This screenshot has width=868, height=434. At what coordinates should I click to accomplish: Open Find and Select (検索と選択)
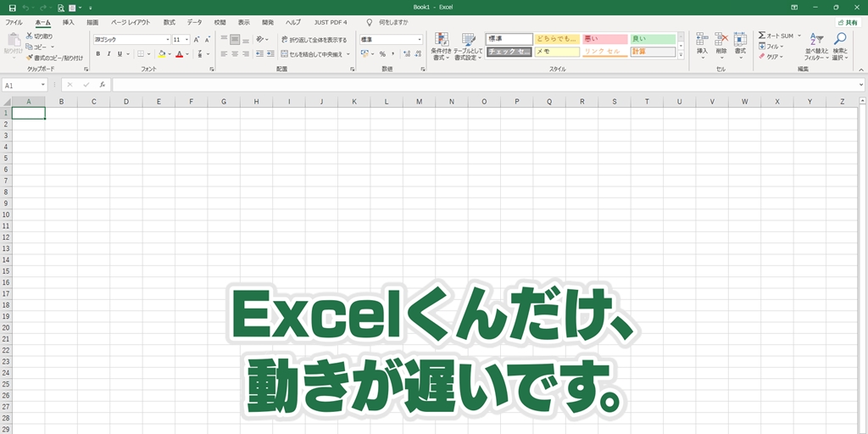tap(840, 47)
